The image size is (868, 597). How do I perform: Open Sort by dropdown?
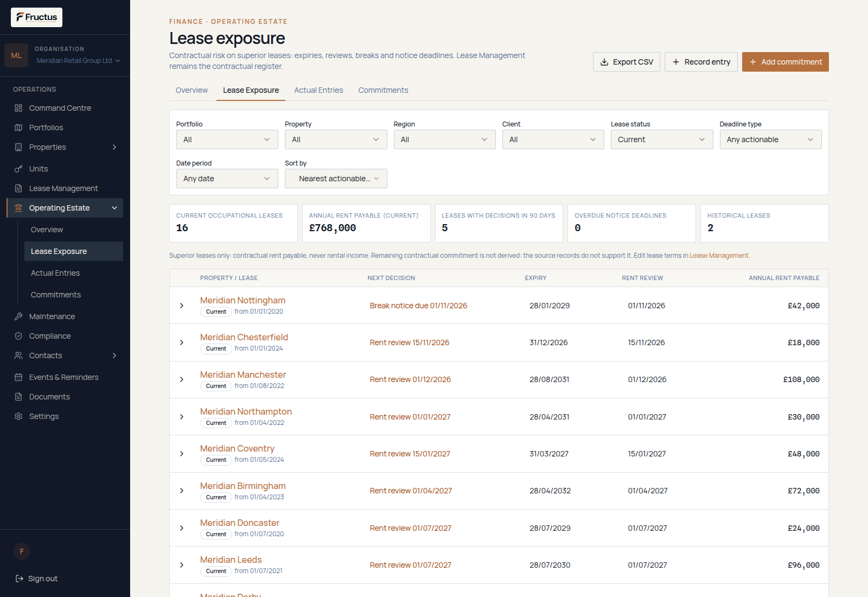pyautogui.click(x=336, y=179)
